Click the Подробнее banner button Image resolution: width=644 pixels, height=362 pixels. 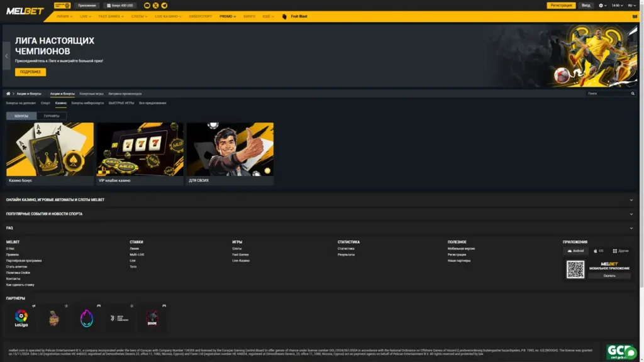tap(30, 72)
